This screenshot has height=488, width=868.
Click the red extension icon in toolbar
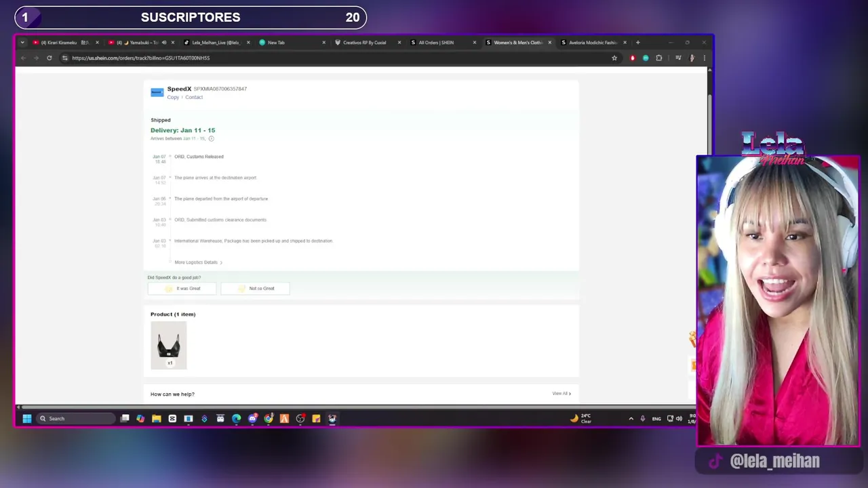pyautogui.click(x=633, y=58)
